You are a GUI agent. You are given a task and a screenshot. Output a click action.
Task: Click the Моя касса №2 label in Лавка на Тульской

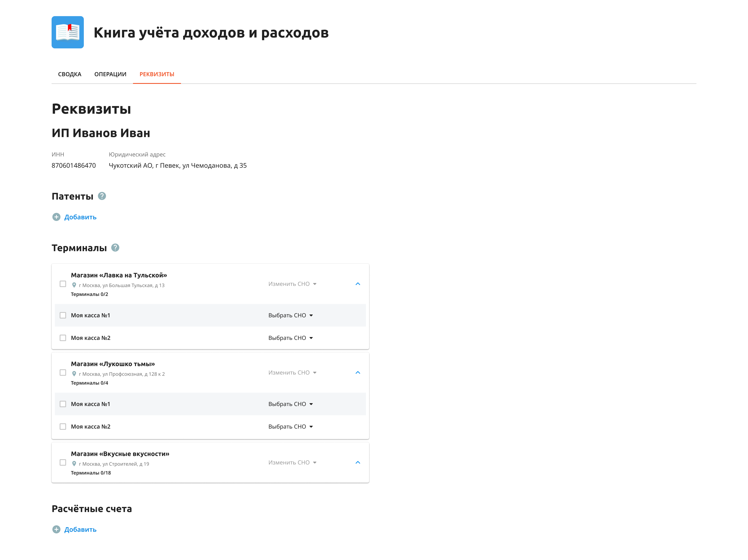click(x=91, y=338)
